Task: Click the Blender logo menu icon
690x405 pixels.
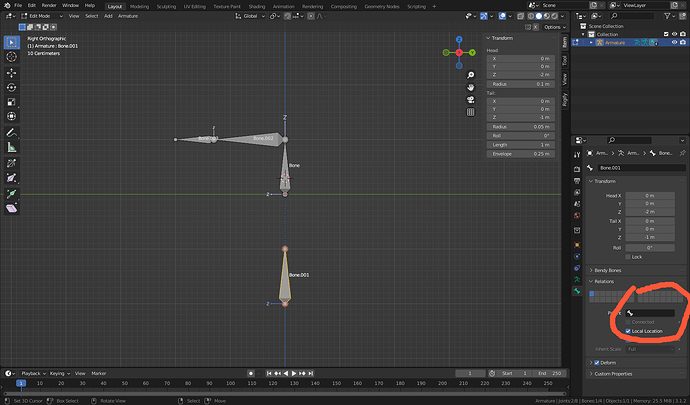Action: coord(7,5)
